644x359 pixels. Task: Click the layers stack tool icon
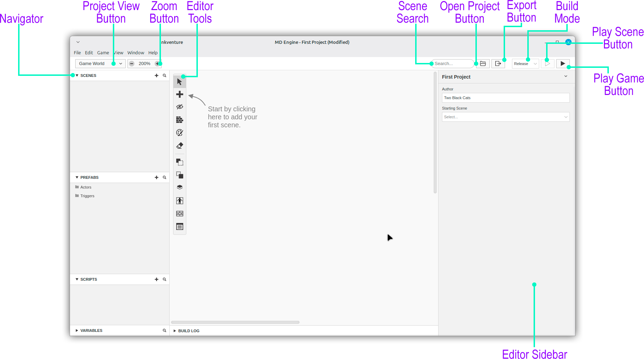click(179, 187)
